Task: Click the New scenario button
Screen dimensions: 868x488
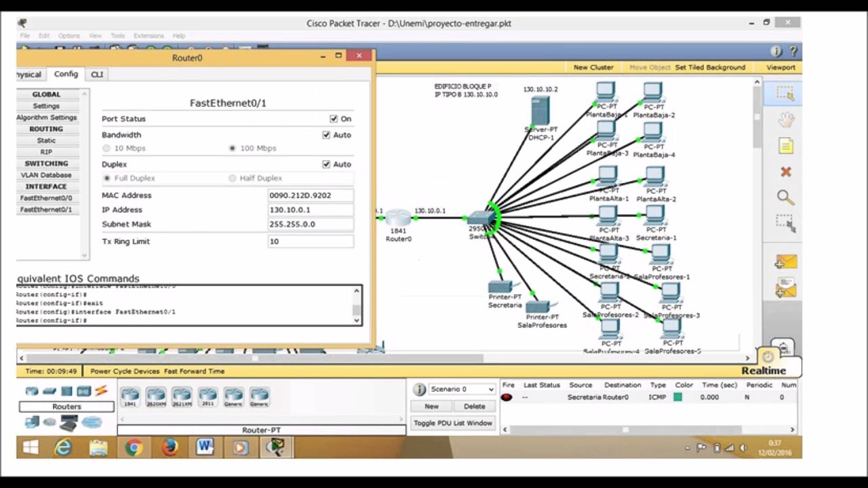Action: [431, 406]
